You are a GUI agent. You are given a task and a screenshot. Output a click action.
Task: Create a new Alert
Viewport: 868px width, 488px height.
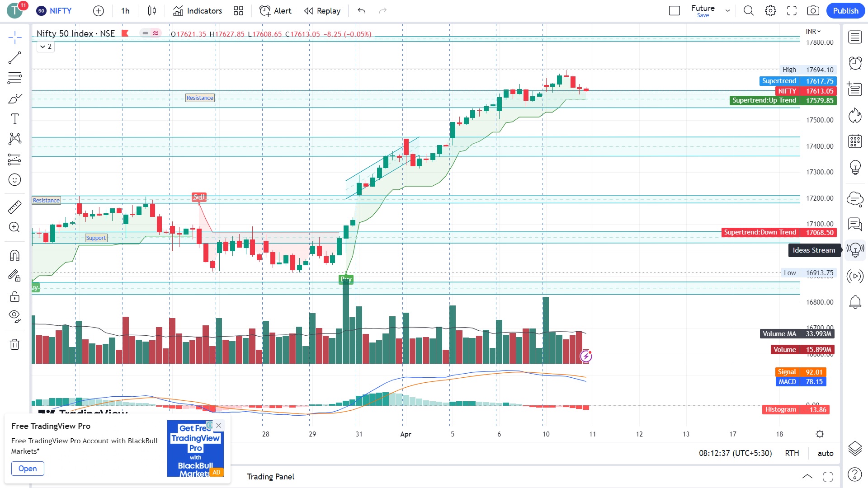[x=275, y=11]
